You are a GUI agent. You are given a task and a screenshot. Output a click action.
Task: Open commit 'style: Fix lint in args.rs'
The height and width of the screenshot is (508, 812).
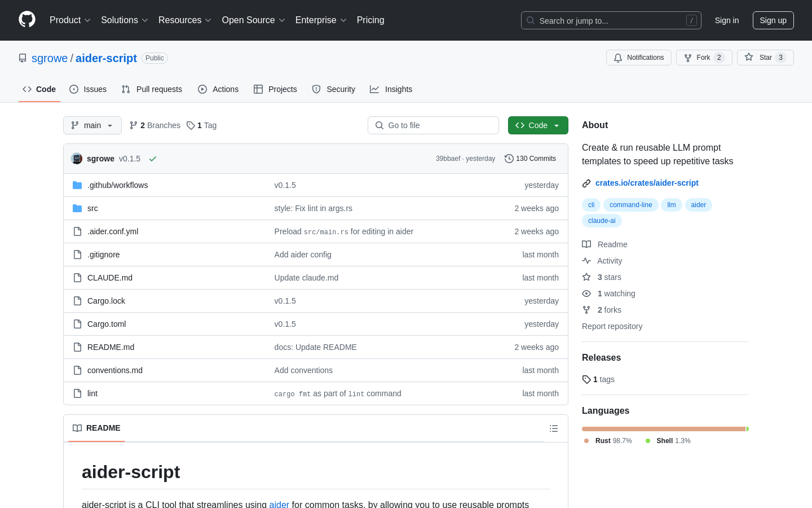313,208
